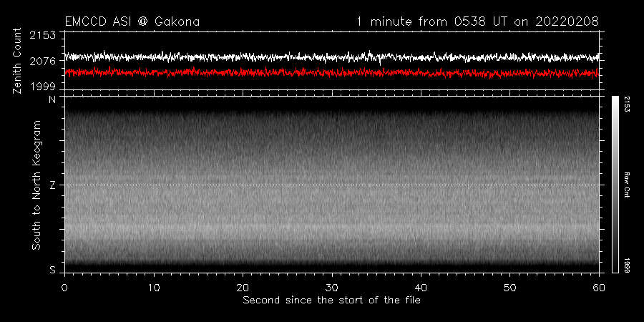644x322 pixels.
Task: Click the red zenith count trace
Action: click(x=332, y=72)
